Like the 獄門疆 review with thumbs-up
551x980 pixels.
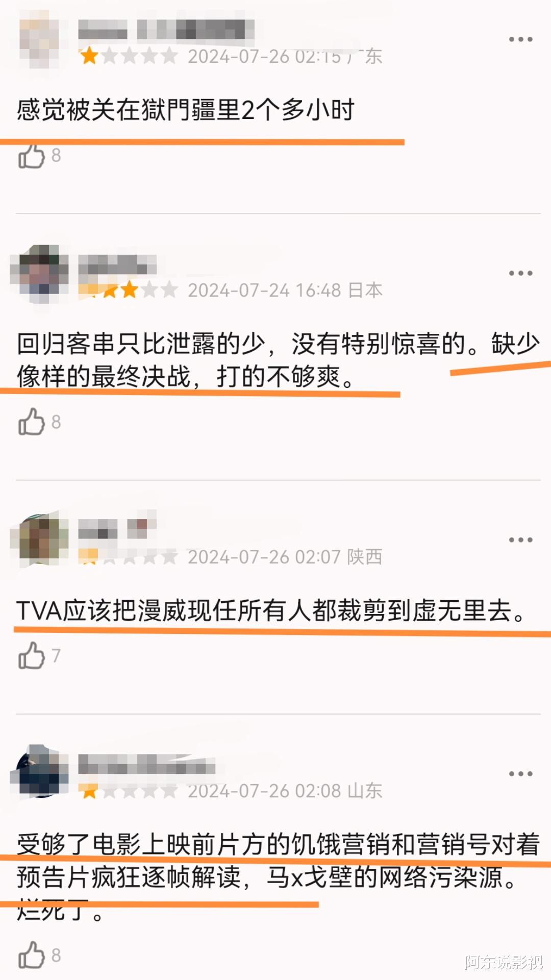(x=32, y=156)
